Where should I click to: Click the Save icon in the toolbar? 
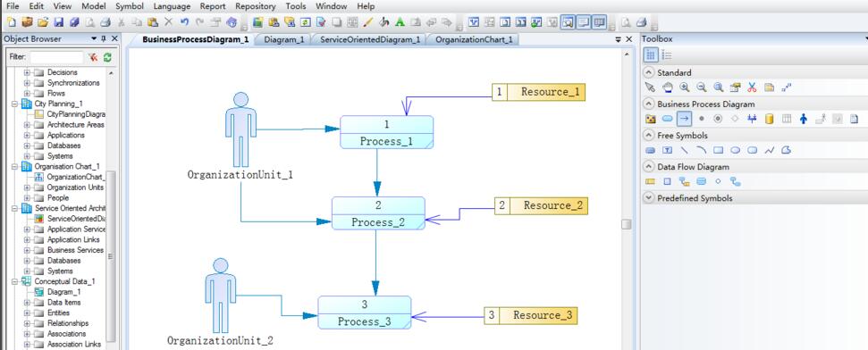59,22
